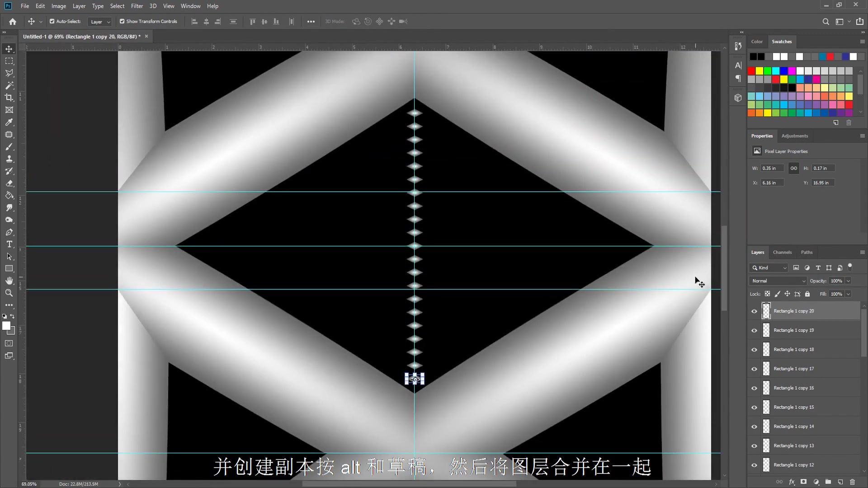Select the Crop tool

point(9,98)
